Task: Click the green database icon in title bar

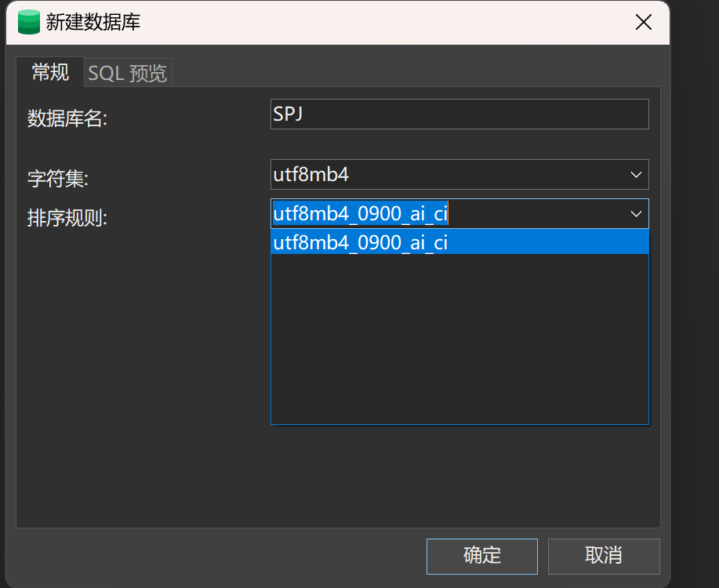Action: (29, 22)
